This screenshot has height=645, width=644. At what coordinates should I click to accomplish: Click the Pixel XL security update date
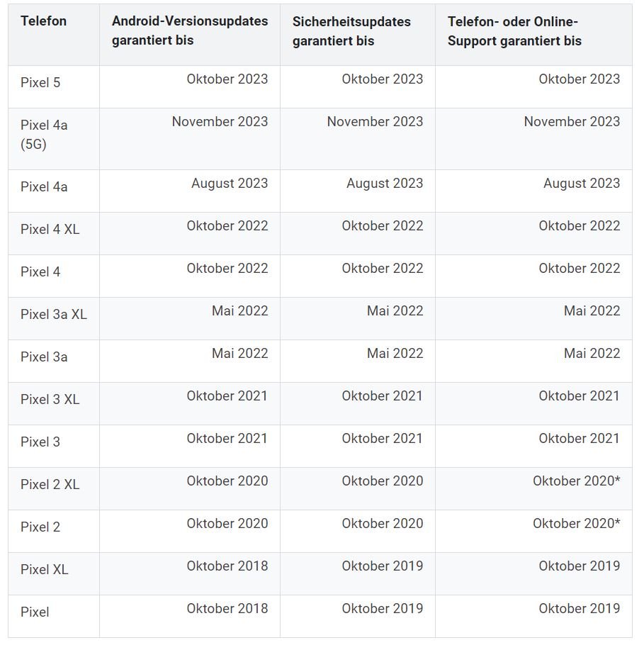pyautogui.click(x=382, y=566)
